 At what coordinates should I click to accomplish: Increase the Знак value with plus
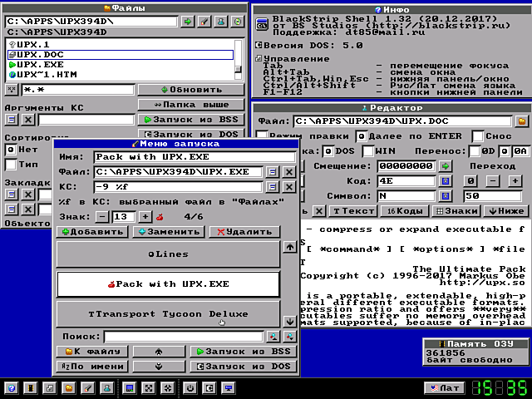coord(145,216)
